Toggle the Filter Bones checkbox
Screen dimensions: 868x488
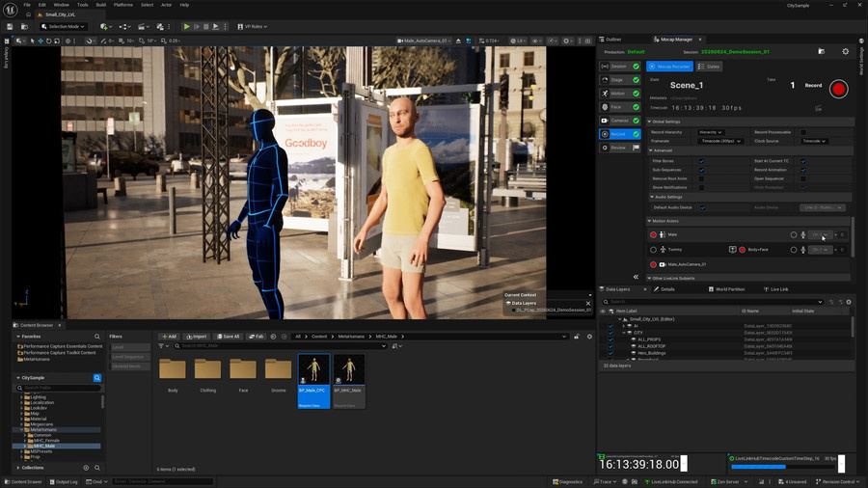pyautogui.click(x=701, y=161)
